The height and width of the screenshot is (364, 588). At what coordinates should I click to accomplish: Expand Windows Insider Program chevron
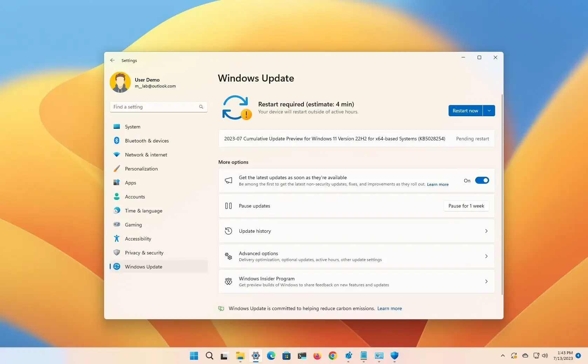[x=486, y=281]
